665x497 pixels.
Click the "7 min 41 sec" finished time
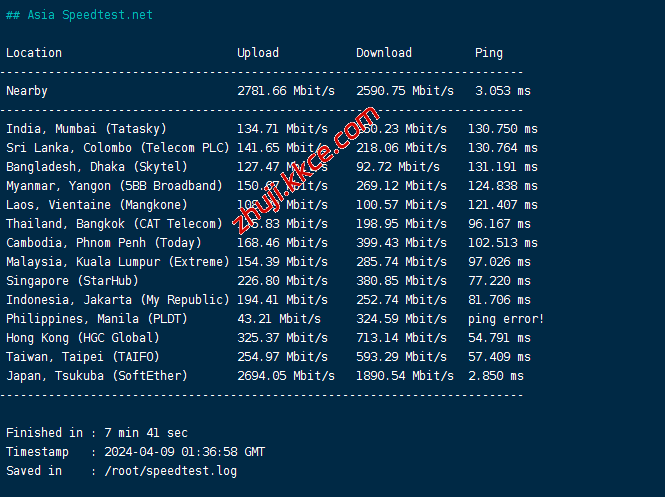tap(146, 433)
